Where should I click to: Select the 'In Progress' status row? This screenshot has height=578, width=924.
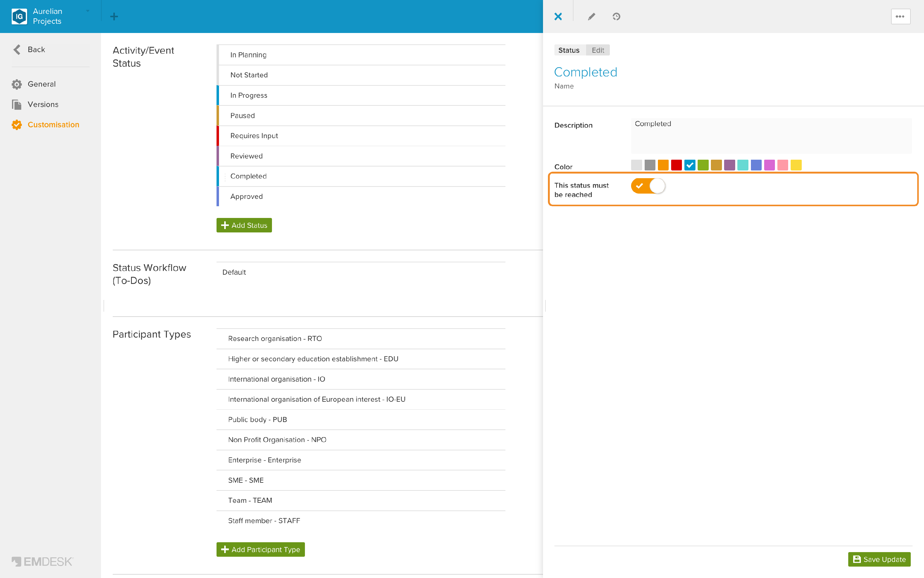(x=361, y=95)
